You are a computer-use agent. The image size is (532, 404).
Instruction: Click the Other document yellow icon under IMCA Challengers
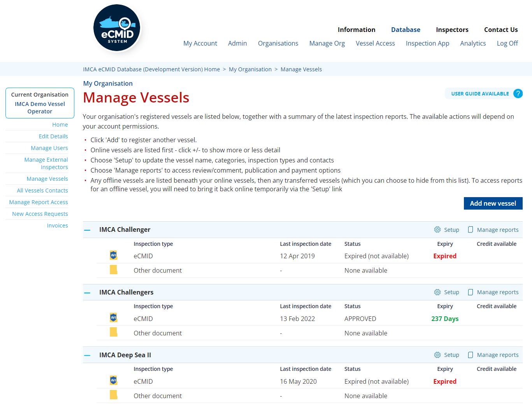click(113, 332)
